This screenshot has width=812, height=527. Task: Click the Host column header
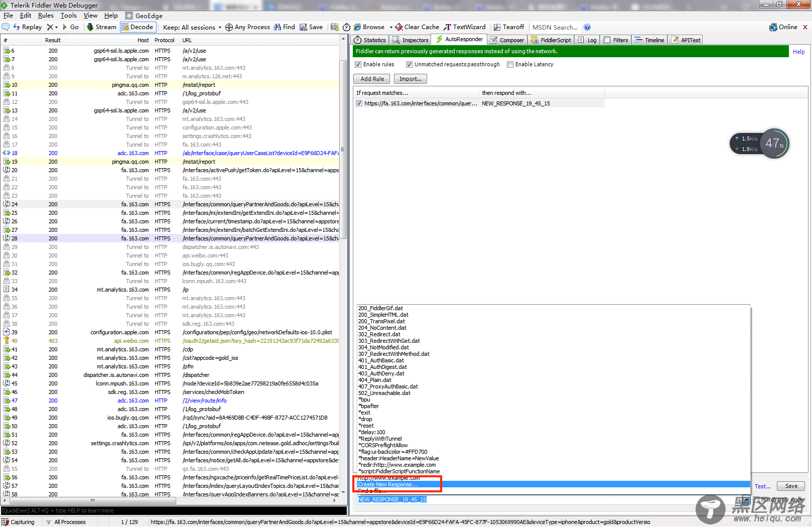tap(108, 40)
